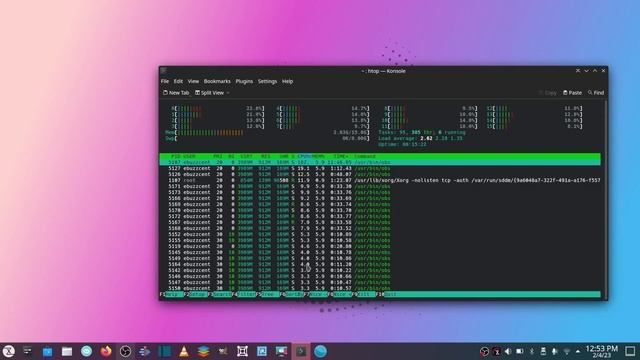The width and height of the screenshot is (640, 360).
Task: Sort by the CPU% column header
Action: [304, 156]
